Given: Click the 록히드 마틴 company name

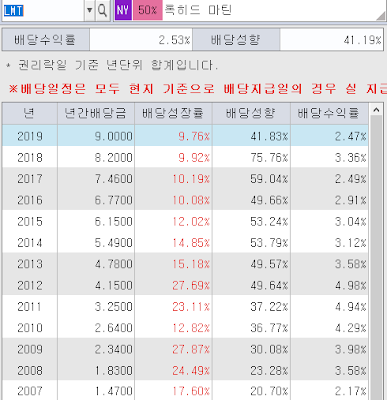Looking at the screenshot, I should click(x=198, y=10).
